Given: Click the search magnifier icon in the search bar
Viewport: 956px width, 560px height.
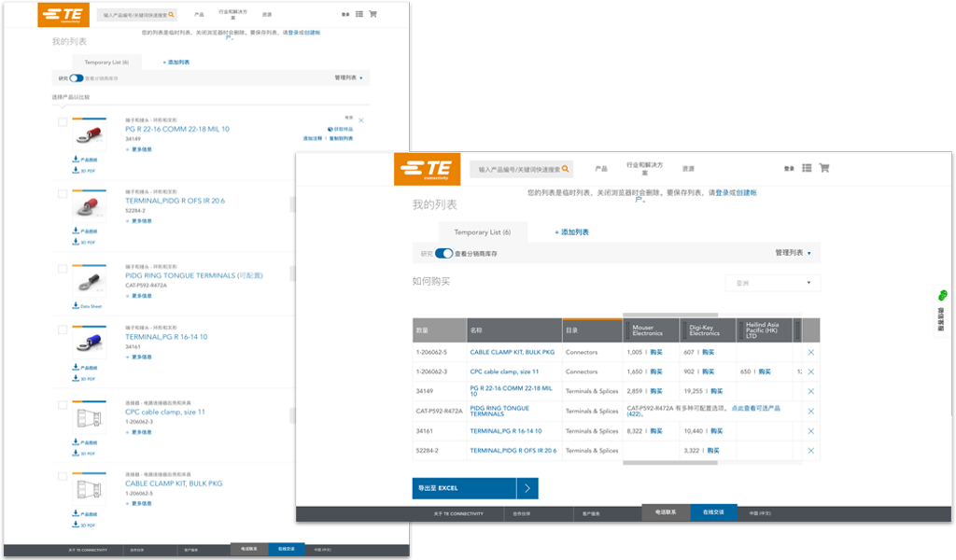Looking at the screenshot, I should point(566,168).
